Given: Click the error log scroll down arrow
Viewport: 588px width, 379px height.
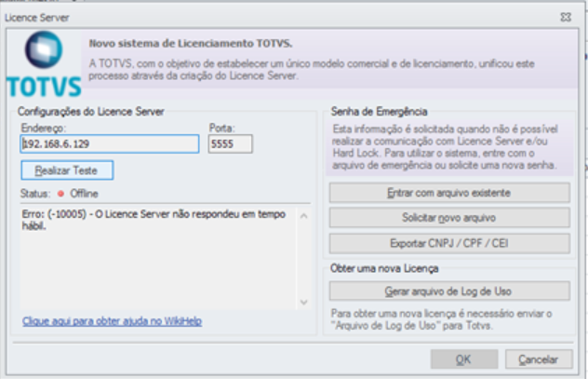Looking at the screenshot, I should coord(304,302).
